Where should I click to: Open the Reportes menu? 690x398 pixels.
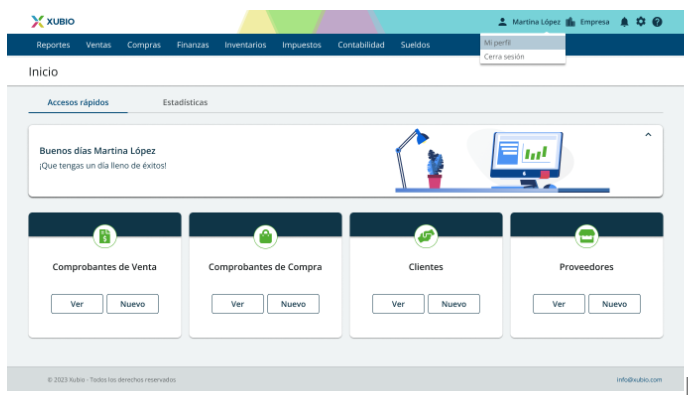(53, 45)
